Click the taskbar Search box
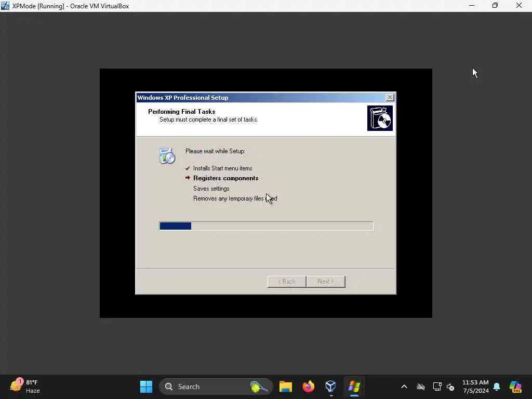This screenshot has height=399, width=532. pos(216,387)
